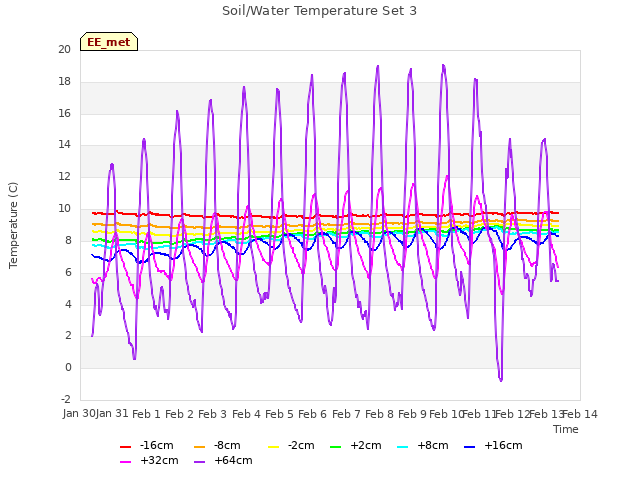
Task: Click the Feb 9 x-axis label
Action: tap(412, 414)
